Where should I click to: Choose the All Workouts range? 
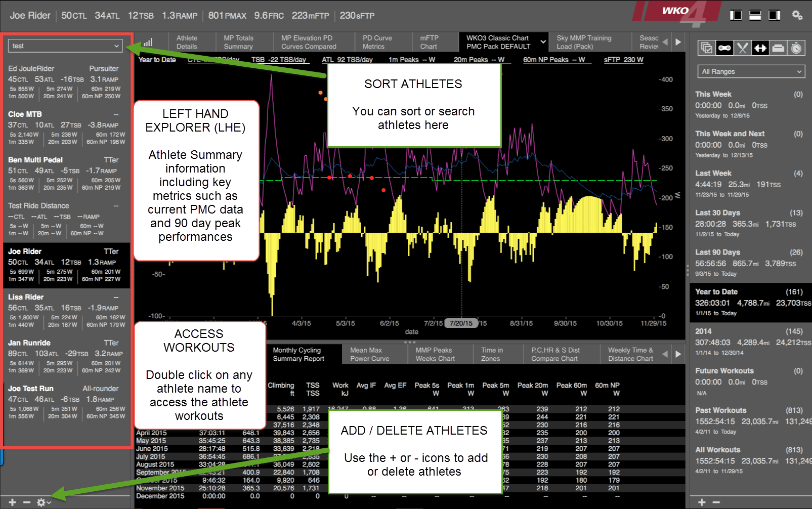[751, 460]
